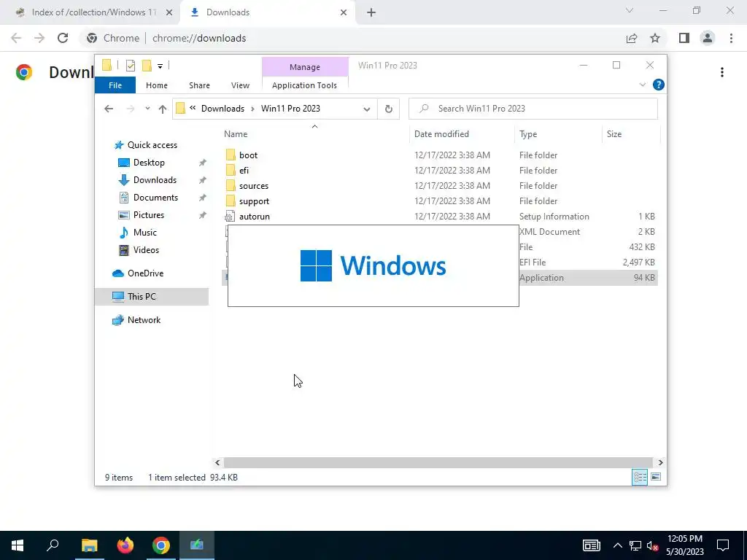This screenshot has height=560, width=747.
Task: Reload the Chrome page
Action: pyautogui.click(x=63, y=38)
